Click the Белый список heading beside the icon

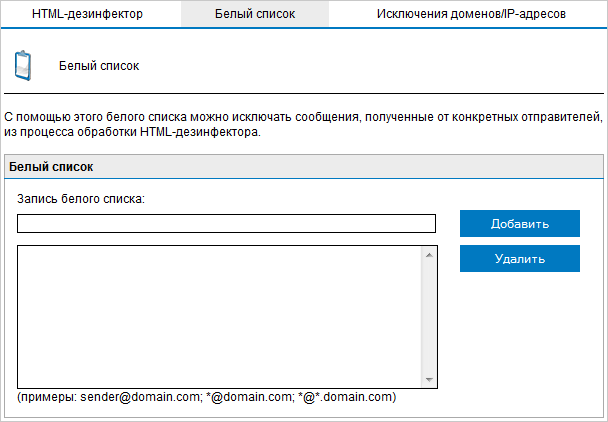[99, 66]
